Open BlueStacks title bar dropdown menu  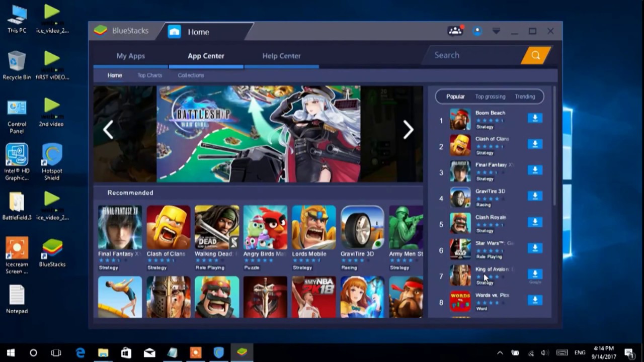tap(496, 31)
